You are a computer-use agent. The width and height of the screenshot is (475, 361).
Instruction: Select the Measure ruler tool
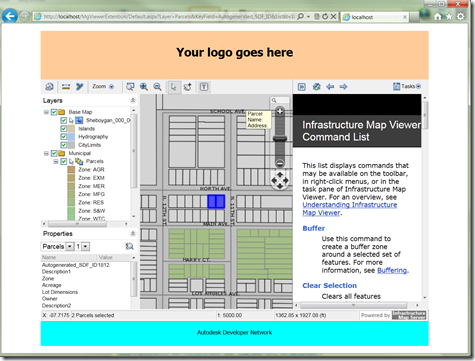66,87
